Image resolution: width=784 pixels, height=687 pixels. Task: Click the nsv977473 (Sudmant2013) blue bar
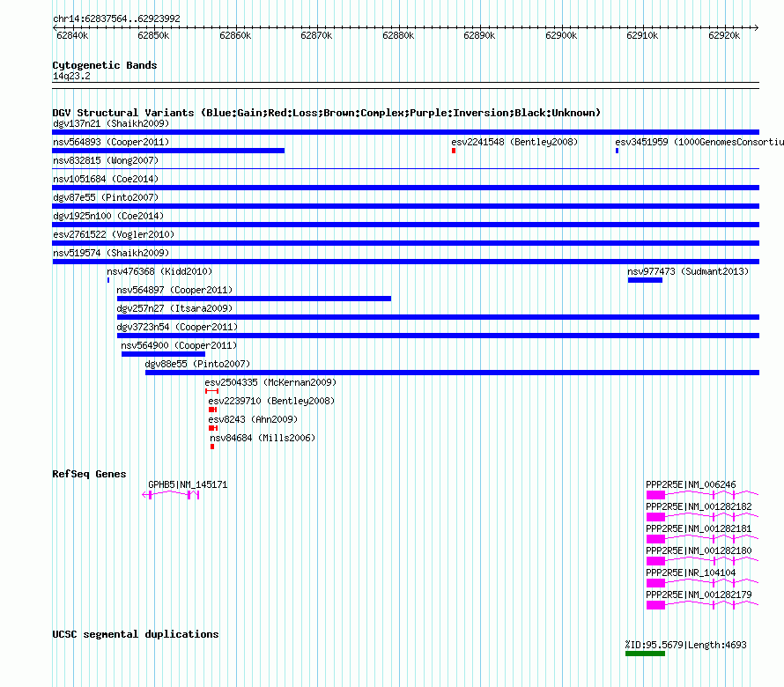(645, 280)
